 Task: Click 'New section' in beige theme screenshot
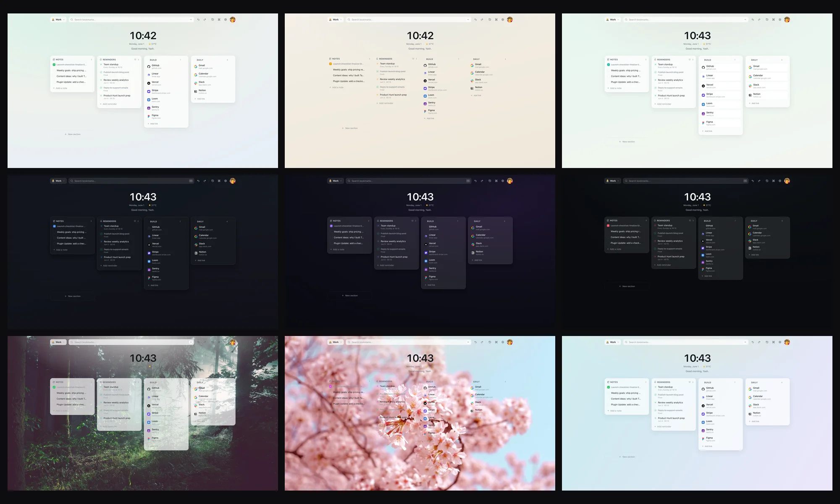pyautogui.click(x=350, y=128)
